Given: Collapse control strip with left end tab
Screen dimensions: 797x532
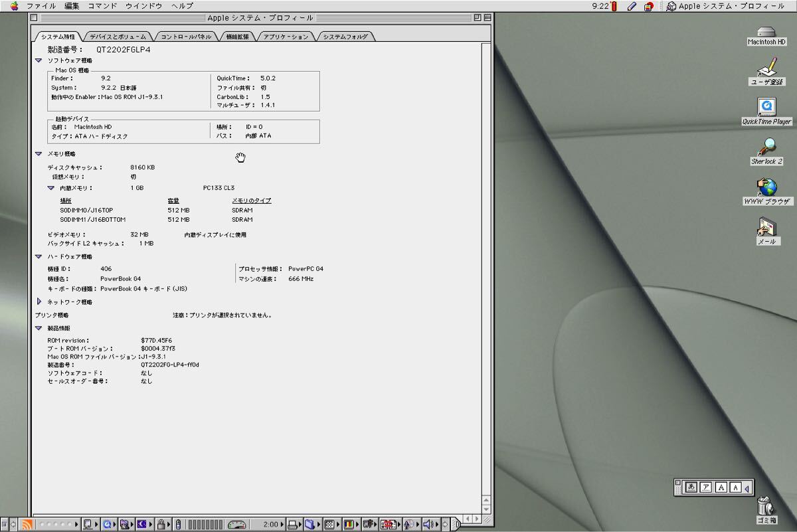Looking at the screenshot, I should [x=4, y=524].
